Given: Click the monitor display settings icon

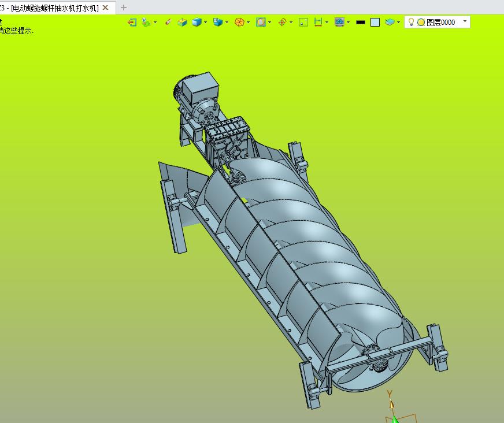Looking at the screenshot, I should [339, 22].
